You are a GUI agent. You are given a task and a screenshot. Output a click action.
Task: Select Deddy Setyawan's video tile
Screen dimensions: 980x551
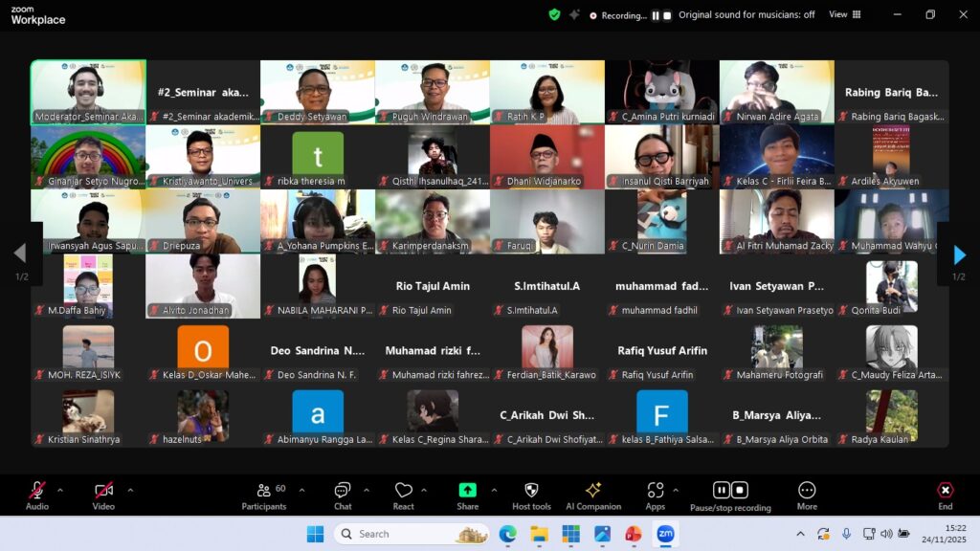click(x=317, y=92)
